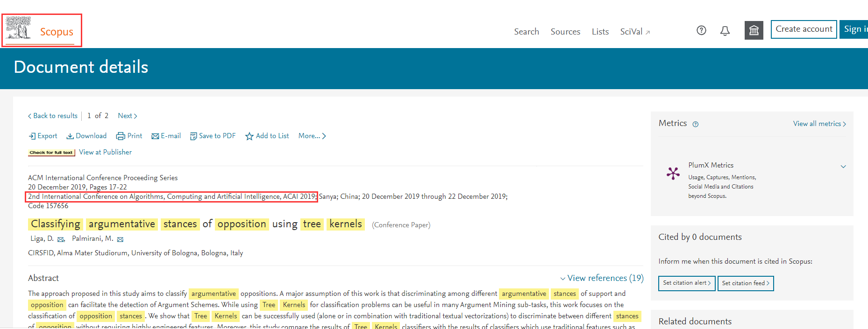Save the document to PDF
Viewport: 868px width, 329px height.
click(213, 136)
